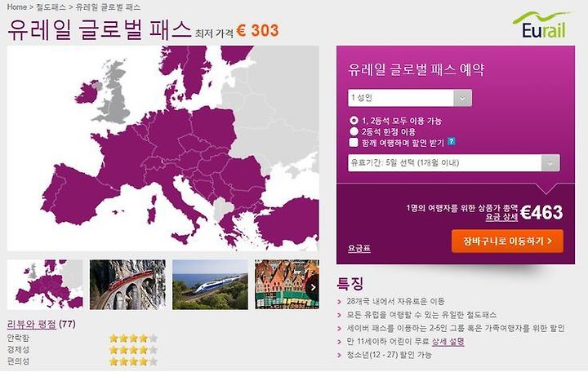Open the 요금표 link
Viewport: 588px width, 372px height.
359,248
